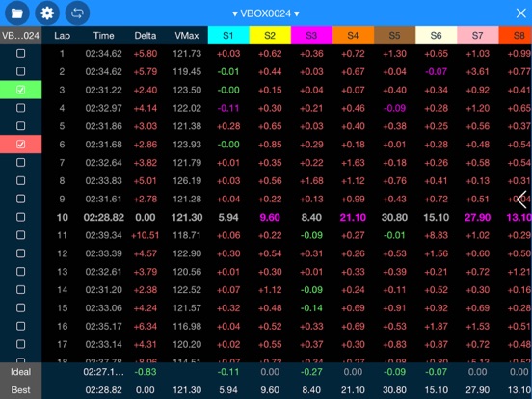Select the Best lap summary row label
The height and width of the screenshot is (399, 532).
pos(20,390)
